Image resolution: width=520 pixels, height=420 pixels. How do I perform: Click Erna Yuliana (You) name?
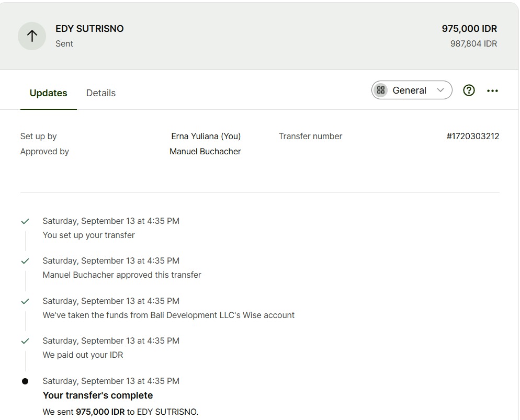coord(206,136)
